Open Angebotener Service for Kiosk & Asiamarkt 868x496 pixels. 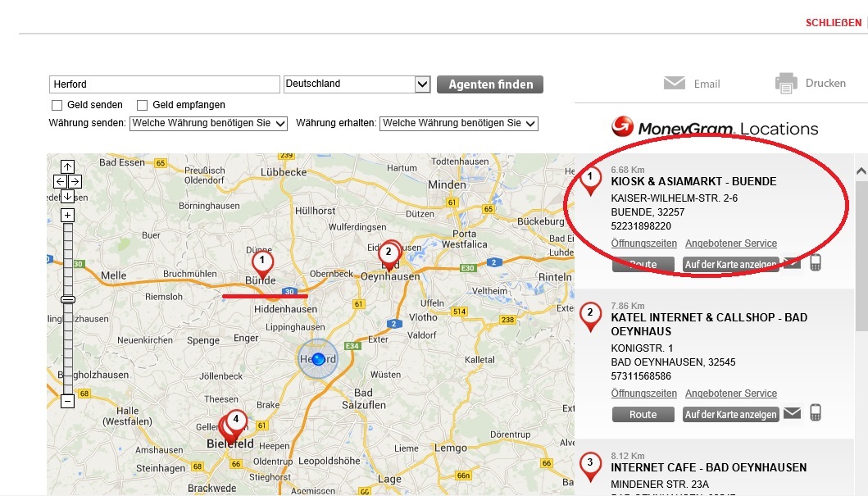click(x=731, y=243)
